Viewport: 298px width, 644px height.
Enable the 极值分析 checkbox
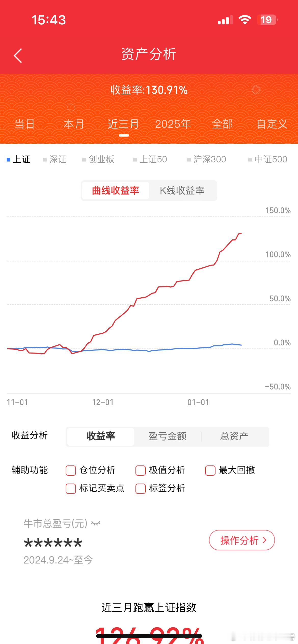tap(140, 470)
